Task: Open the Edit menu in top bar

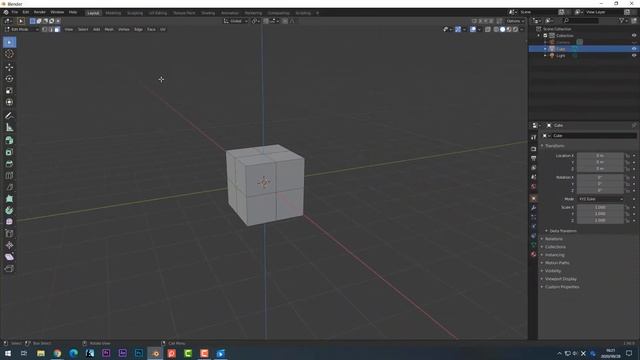Action: (x=26, y=12)
